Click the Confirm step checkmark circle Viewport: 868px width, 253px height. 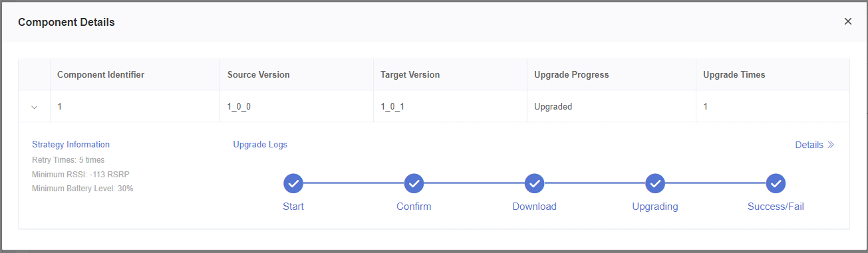(414, 183)
